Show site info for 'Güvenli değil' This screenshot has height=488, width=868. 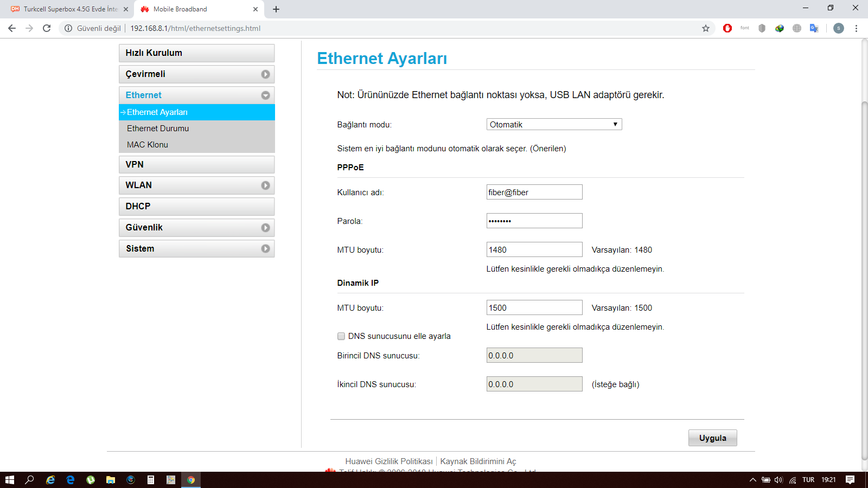[x=93, y=28]
